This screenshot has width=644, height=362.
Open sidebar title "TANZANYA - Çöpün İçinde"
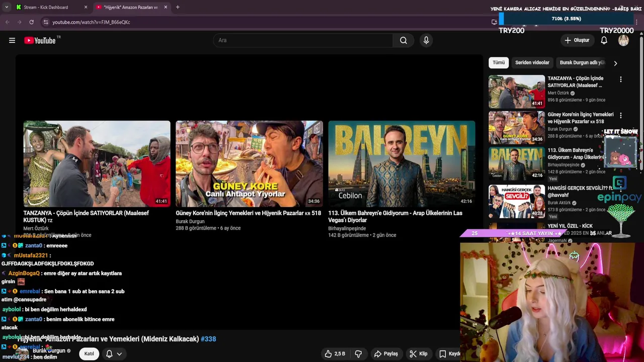575,82
